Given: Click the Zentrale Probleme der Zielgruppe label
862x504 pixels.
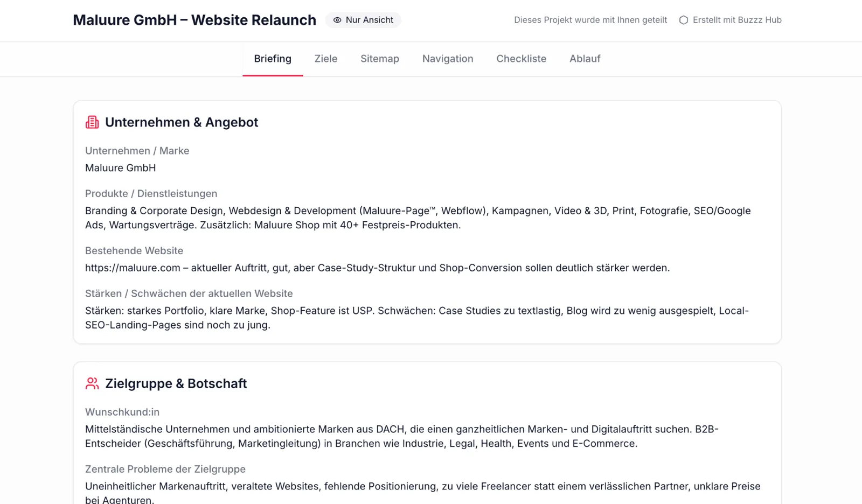Looking at the screenshot, I should point(165,469).
